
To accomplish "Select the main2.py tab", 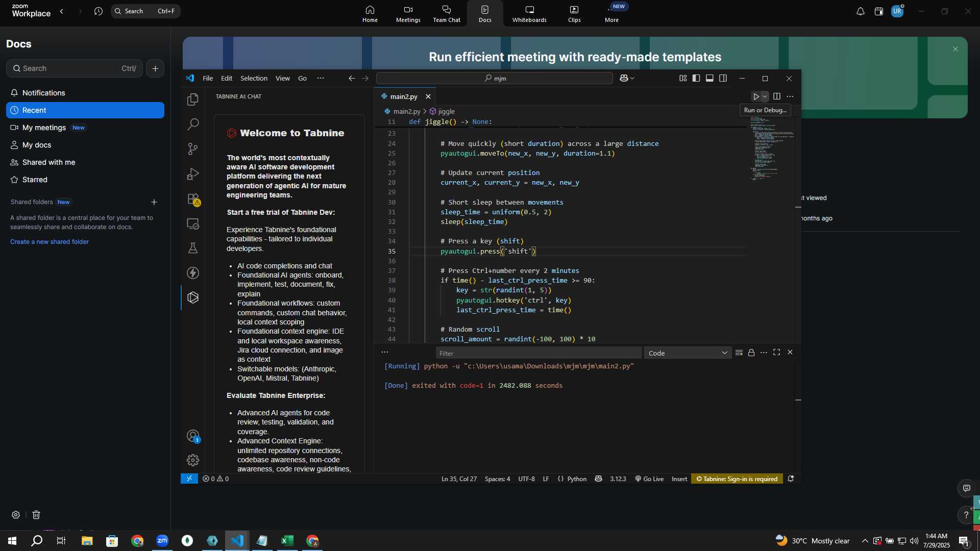I will pyautogui.click(x=404, y=96).
